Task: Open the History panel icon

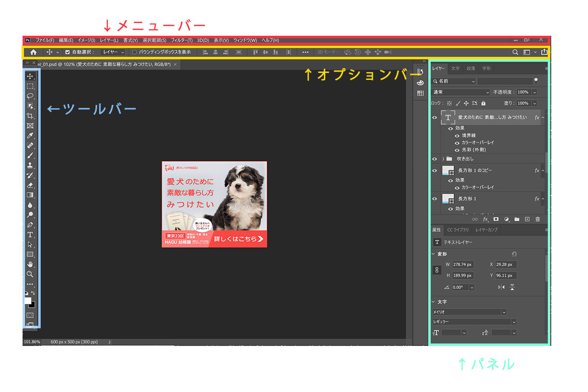Action: pyautogui.click(x=420, y=72)
